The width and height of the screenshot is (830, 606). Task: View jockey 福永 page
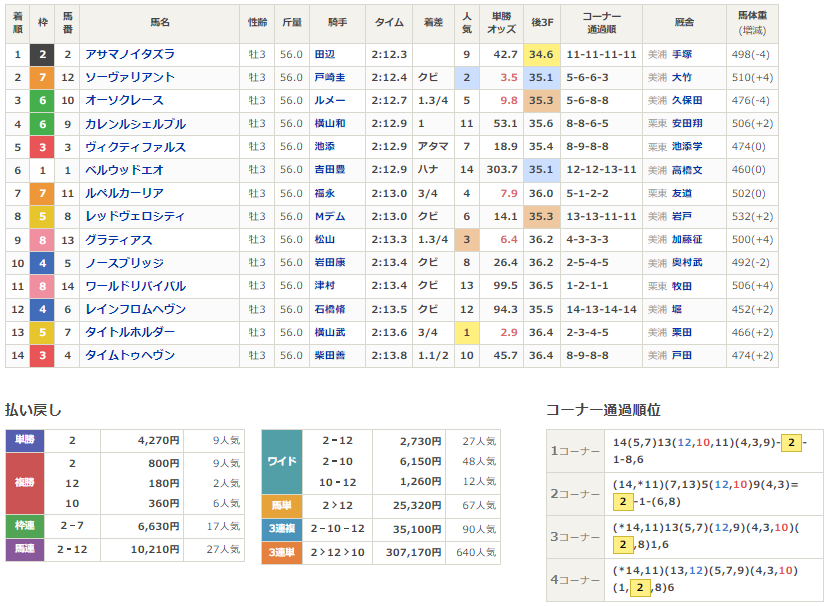tap(324, 193)
